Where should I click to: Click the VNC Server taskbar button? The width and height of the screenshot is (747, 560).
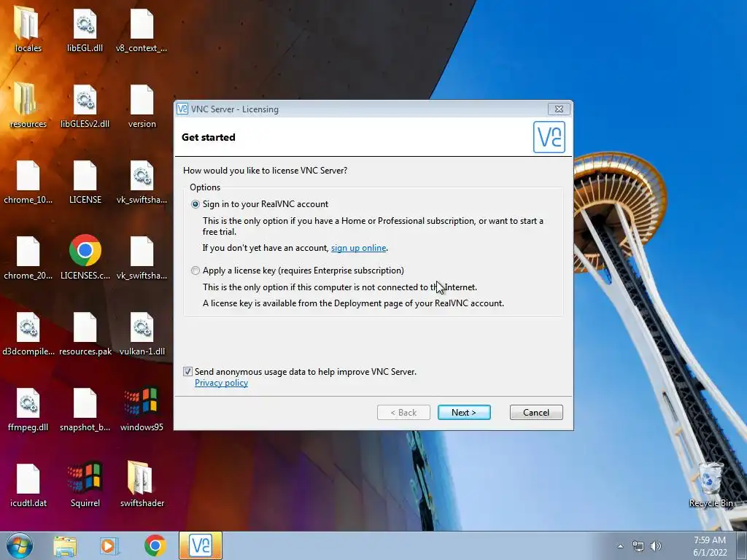201,545
